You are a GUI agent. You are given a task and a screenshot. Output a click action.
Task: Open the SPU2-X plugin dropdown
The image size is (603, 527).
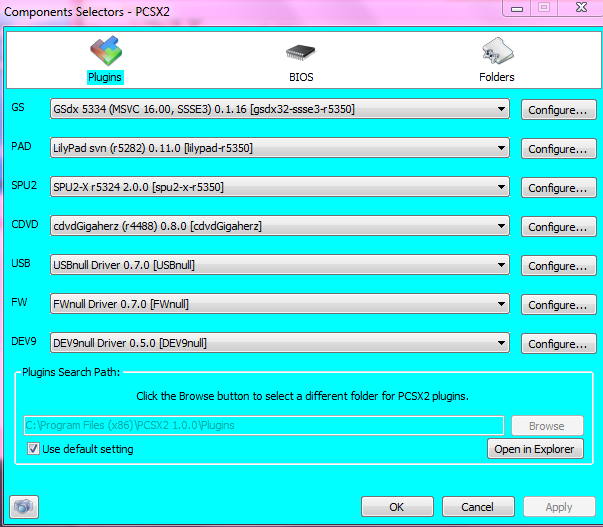[x=280, y=187]
